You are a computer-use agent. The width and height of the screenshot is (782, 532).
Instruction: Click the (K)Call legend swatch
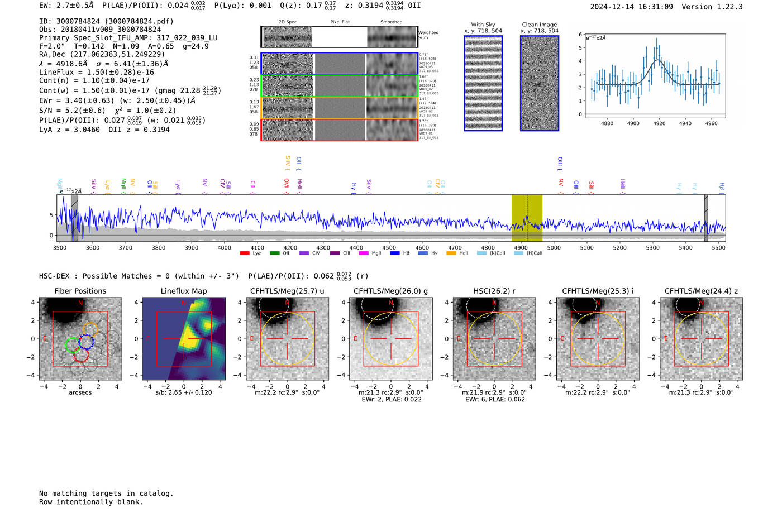481,253
